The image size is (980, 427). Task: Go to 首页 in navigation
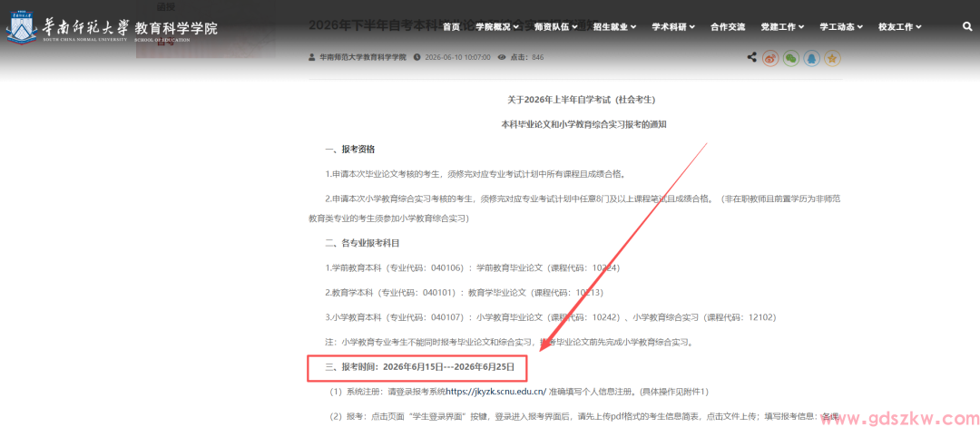pyautogui.click(x=451, y=27)
